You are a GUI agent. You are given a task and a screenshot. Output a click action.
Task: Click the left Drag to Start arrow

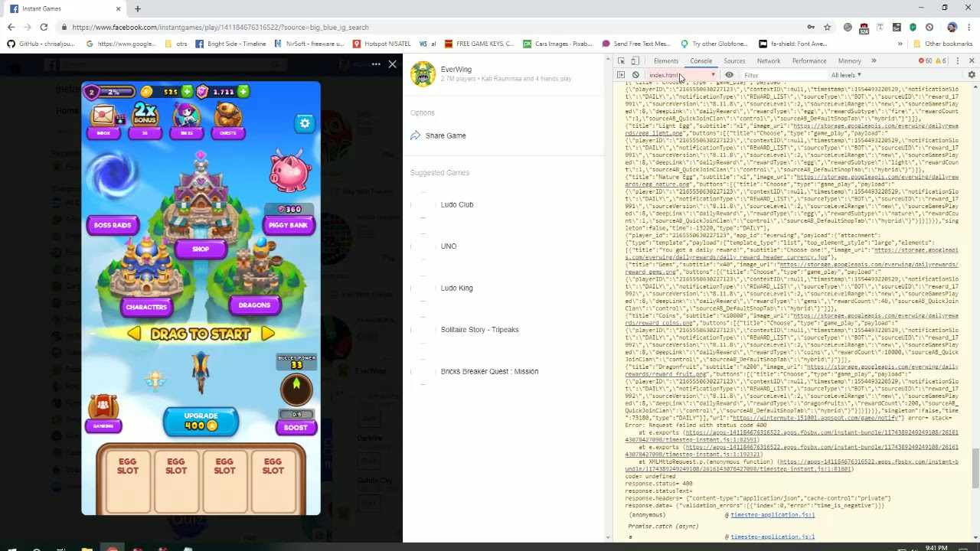pos(134,334)
